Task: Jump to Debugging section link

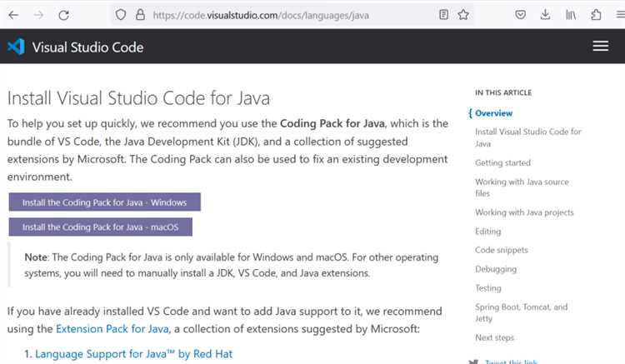Action: 496,269
